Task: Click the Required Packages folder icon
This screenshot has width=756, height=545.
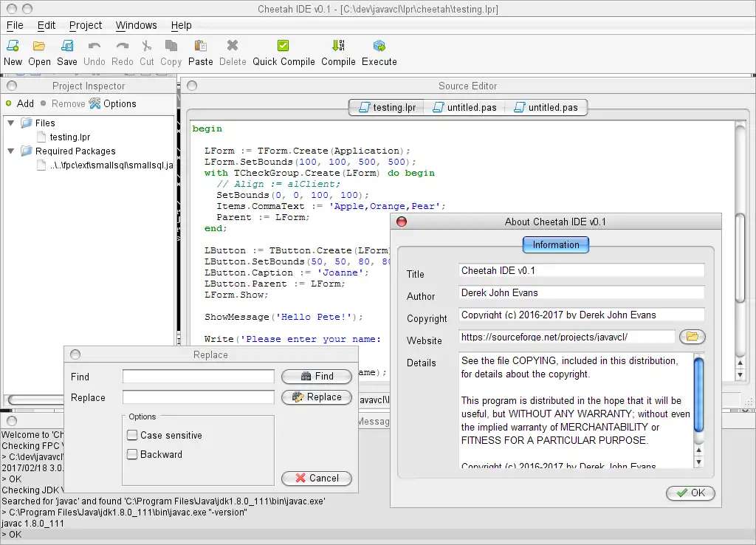Action: click(27, 151)
